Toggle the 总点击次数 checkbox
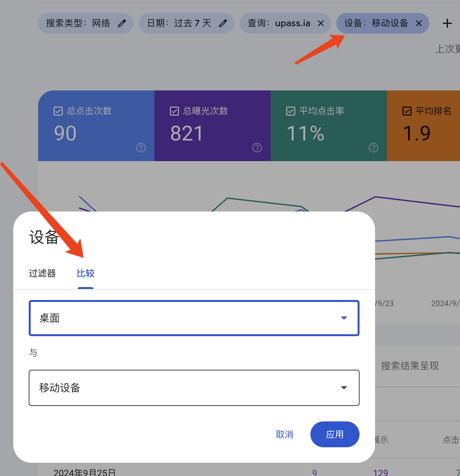The image size is (460, 476). (x=58, y=111)
